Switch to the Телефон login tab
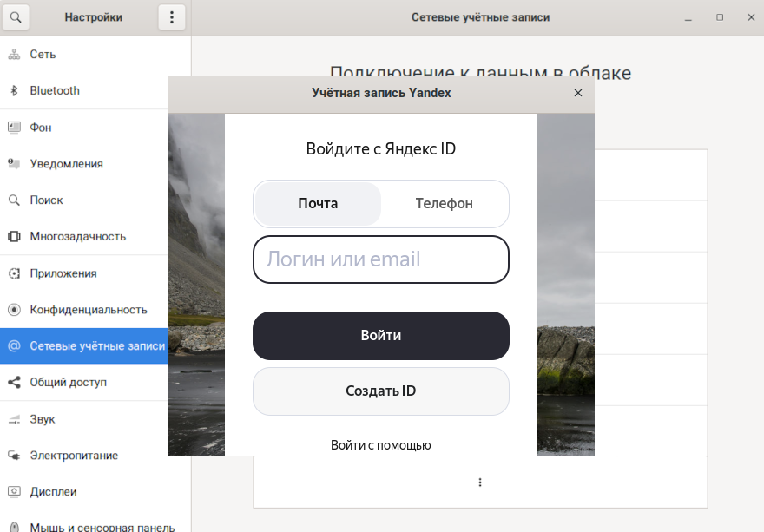 tap(444, 204)
